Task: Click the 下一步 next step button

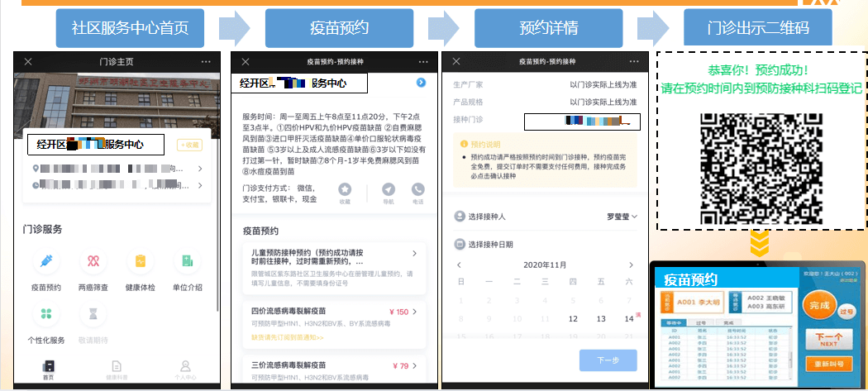Action: point(607,360)
